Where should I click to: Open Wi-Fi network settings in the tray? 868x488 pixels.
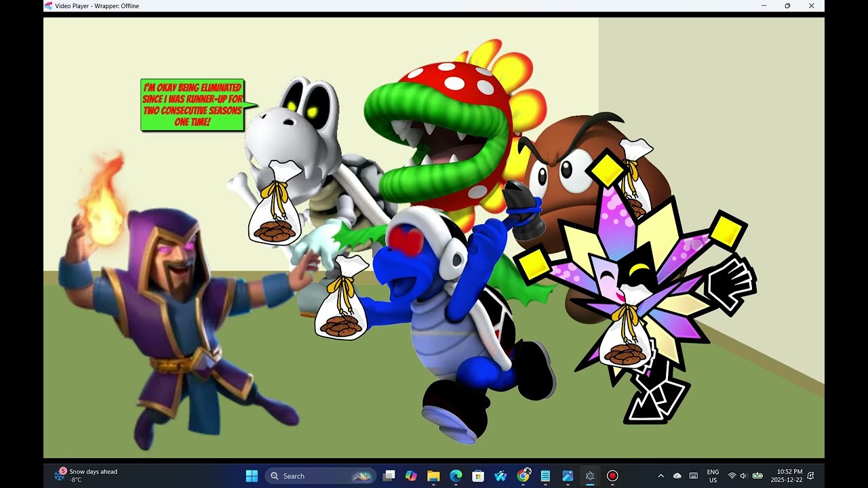click(x=732, y=476)
